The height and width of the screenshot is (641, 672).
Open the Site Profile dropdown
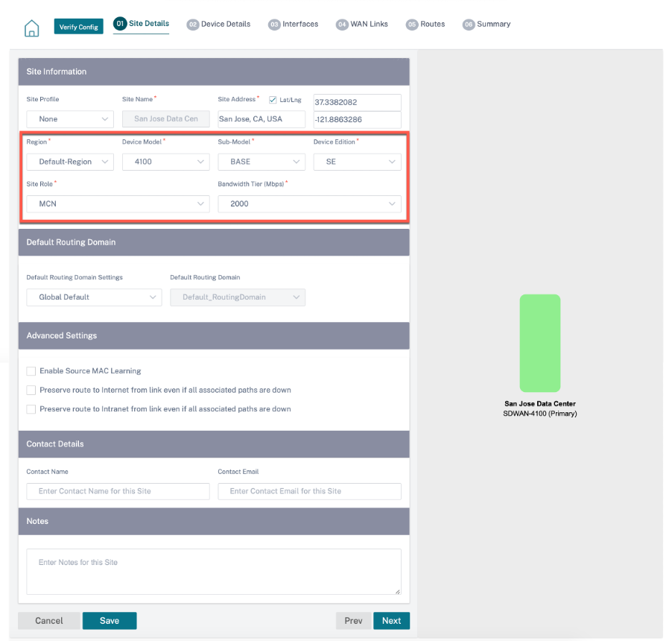(70, 119)
